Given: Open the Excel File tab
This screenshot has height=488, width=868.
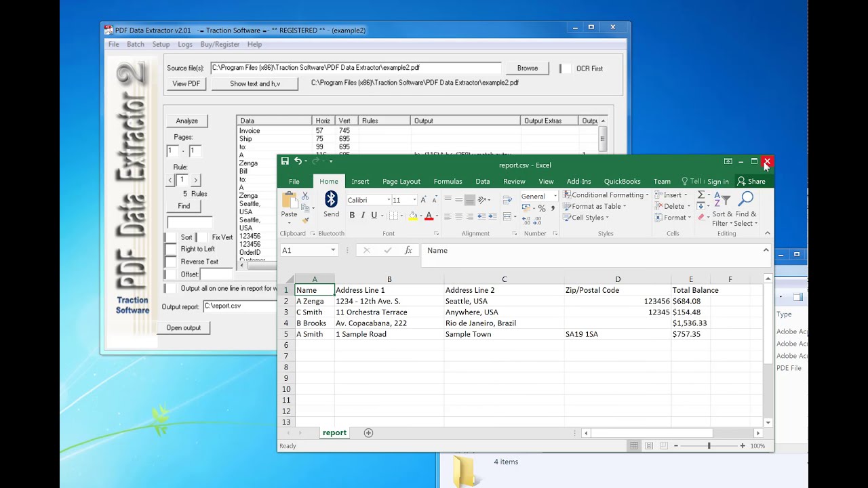Looking at the screenshot, I should (294, 182).
